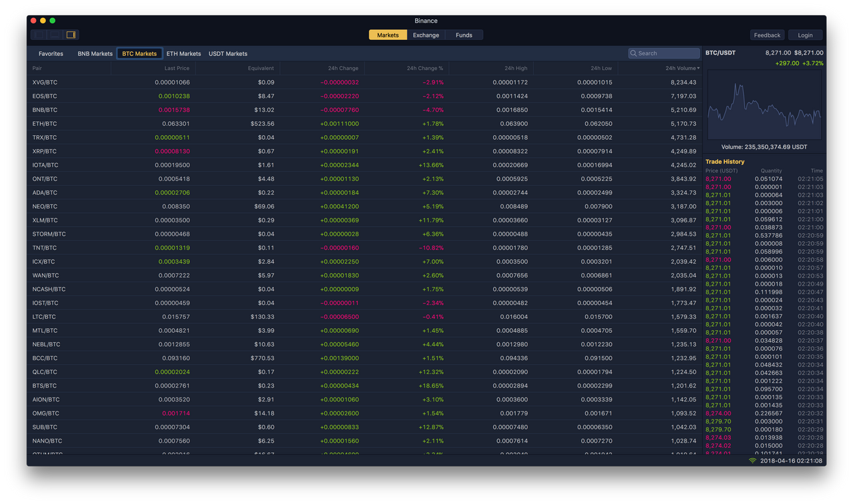The height and width of the screenshot is (504, 853).
Task: Select the NCASH/BTC row
Action: pos(365,289)
